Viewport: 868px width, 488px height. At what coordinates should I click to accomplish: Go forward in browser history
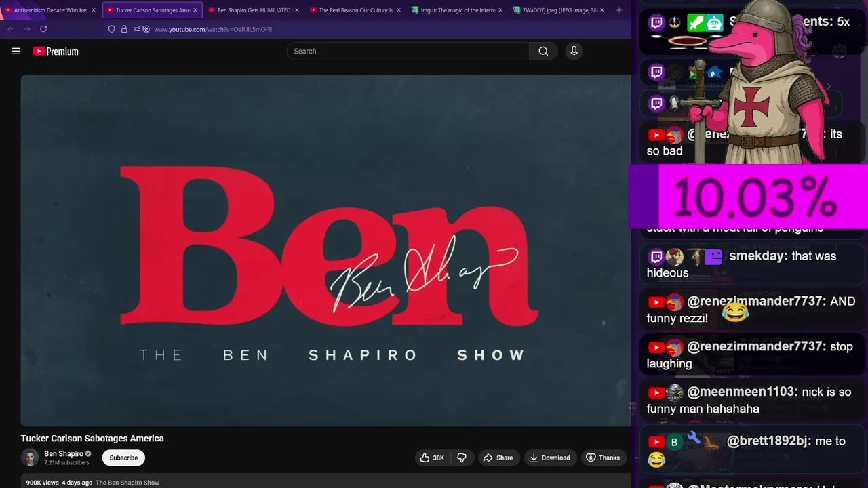pos(27,29)
